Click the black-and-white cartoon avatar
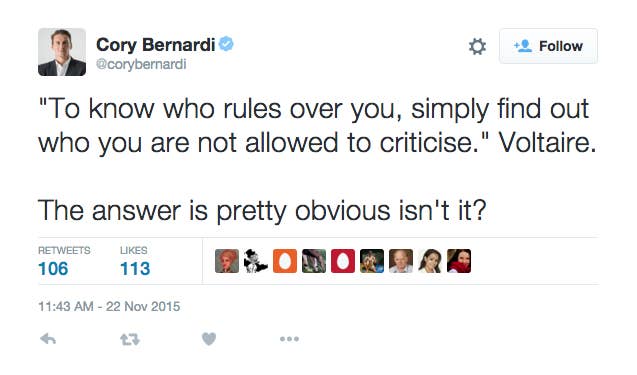The image size is (637, 375). click(256, 261)
